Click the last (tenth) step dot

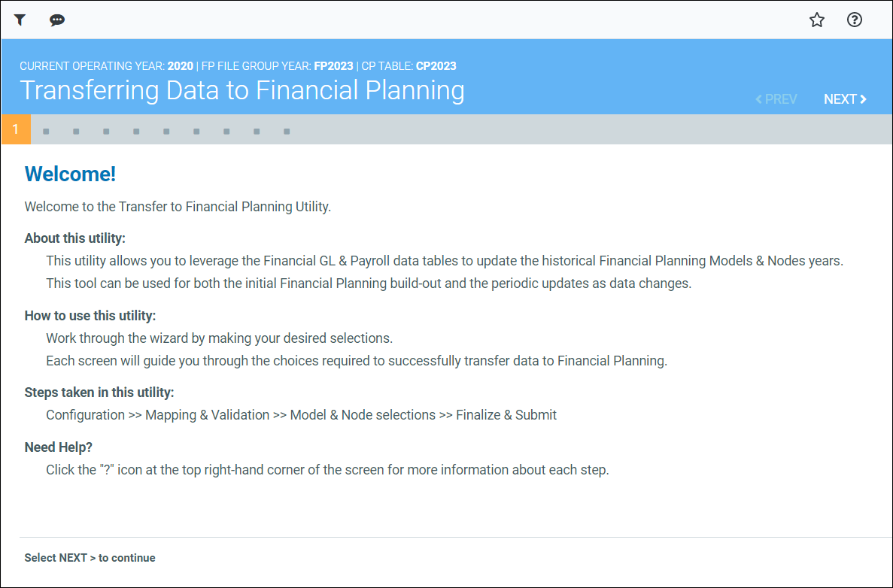287,132
